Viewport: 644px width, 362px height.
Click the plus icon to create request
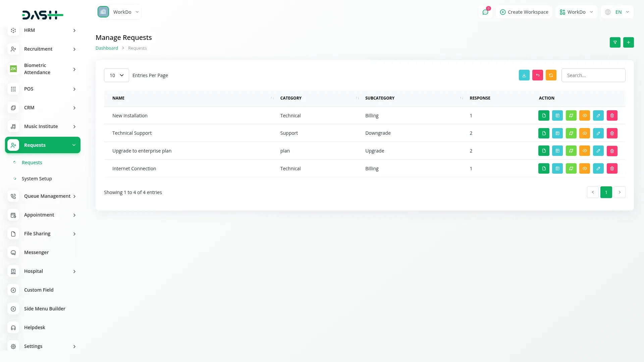[628, 43]
